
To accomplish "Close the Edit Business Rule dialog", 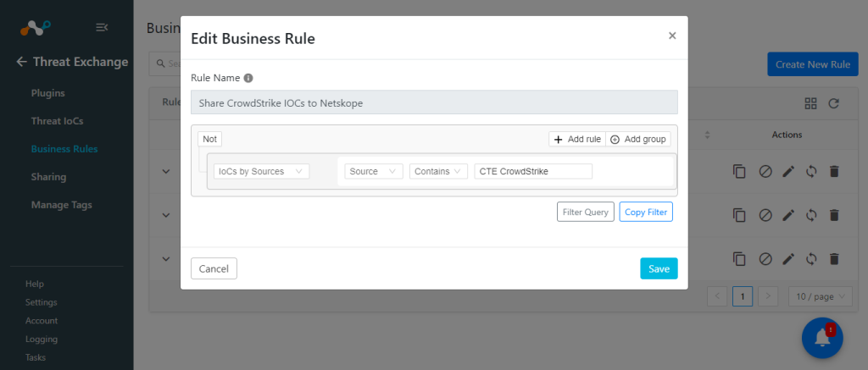I will [x=672, y=36].
